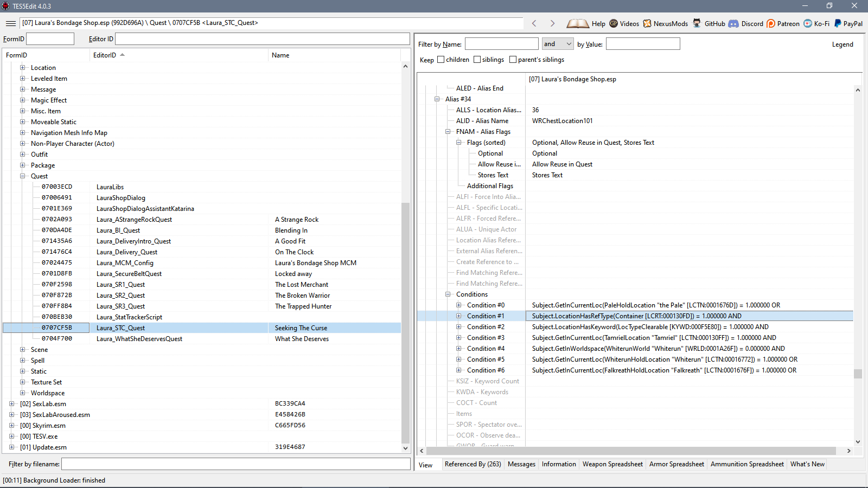Open the Weapon Spreadsheet tab

pos(612,464)
